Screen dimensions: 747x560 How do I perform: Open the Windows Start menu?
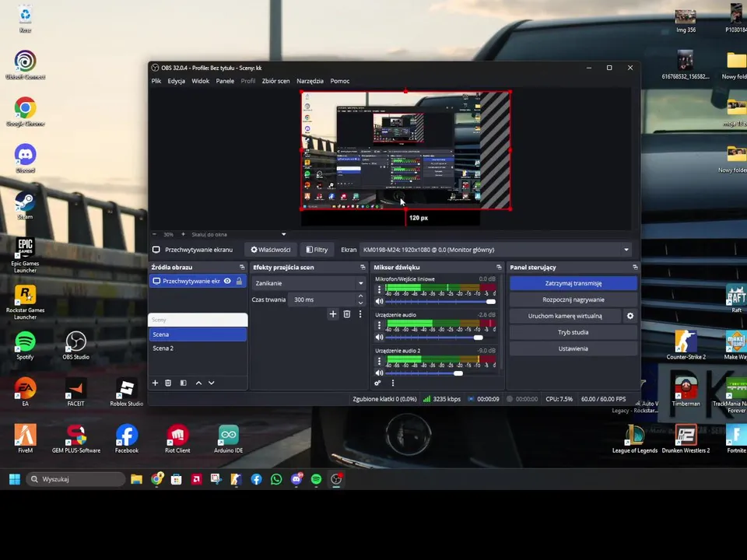pos(15,479)
